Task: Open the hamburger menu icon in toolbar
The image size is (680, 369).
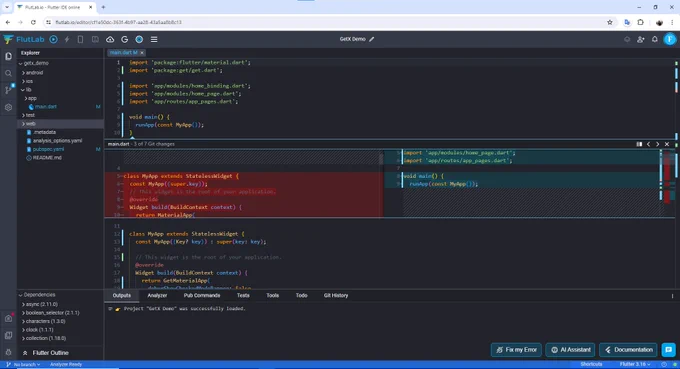Action: tap(154, 39)
